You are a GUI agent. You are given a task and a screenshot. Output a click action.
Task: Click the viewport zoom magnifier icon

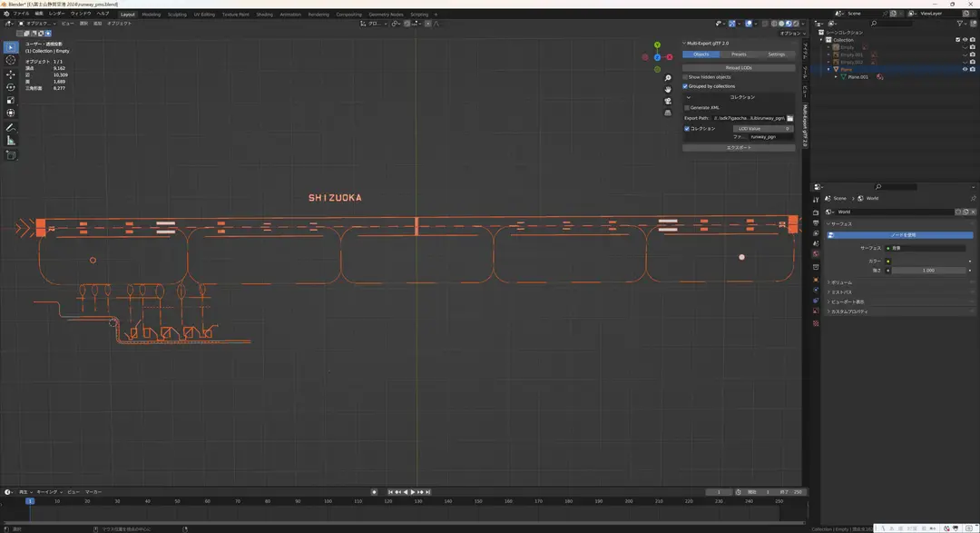(668, 78)
